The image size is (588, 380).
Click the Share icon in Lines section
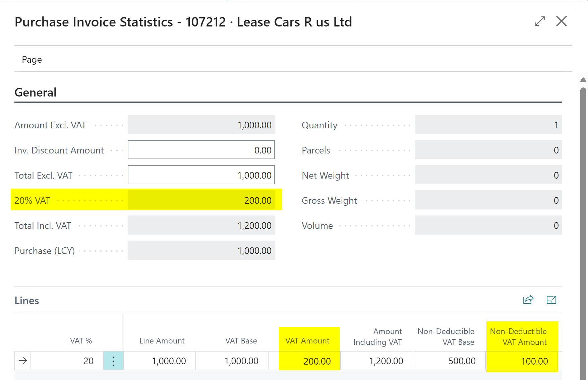[x=528, y=300]
